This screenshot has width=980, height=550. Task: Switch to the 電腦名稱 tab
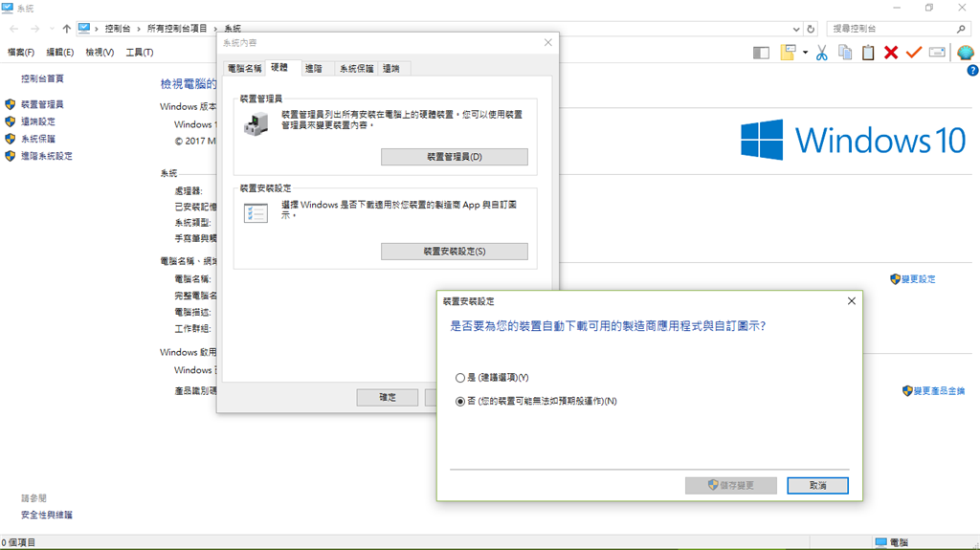pos(244,69)
